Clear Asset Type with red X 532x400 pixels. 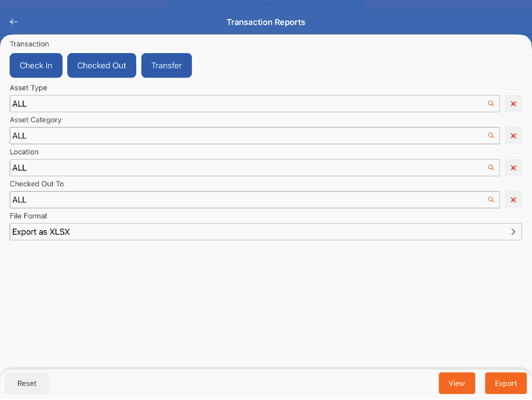[513, 104]
